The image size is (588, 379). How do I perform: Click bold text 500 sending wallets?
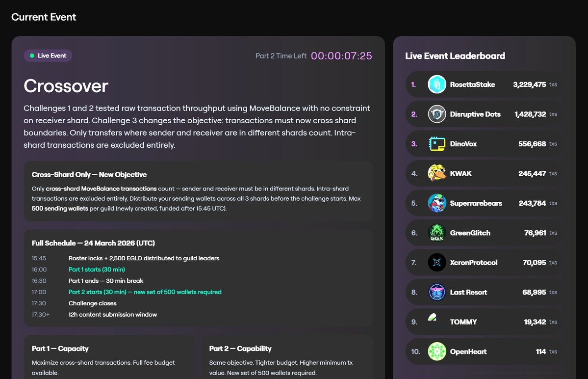[x=60, y=208]
